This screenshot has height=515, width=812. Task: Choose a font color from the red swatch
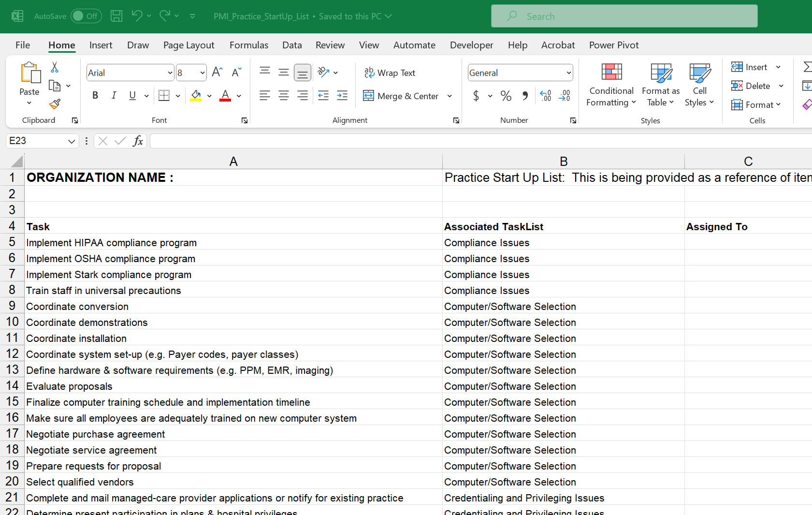point(224,96)
